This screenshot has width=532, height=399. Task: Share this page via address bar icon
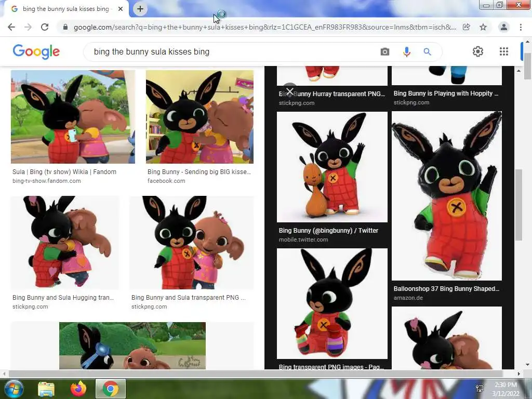(467, 27)
